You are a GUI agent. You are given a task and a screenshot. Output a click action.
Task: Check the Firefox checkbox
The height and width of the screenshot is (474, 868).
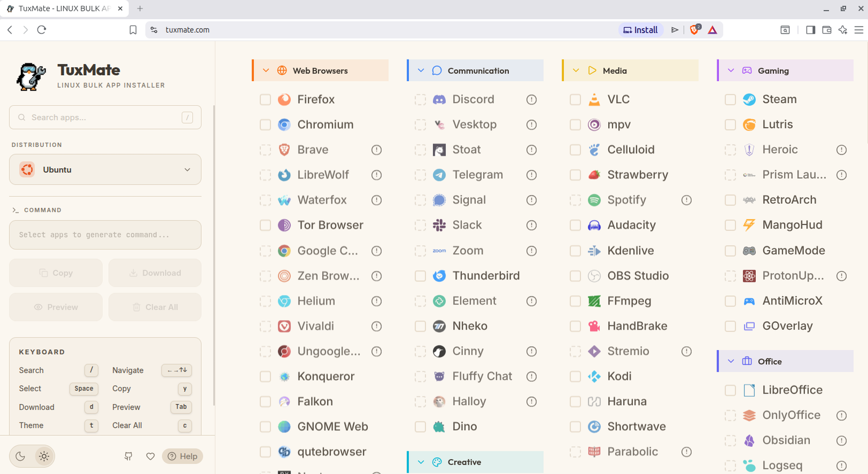(266, 100)
